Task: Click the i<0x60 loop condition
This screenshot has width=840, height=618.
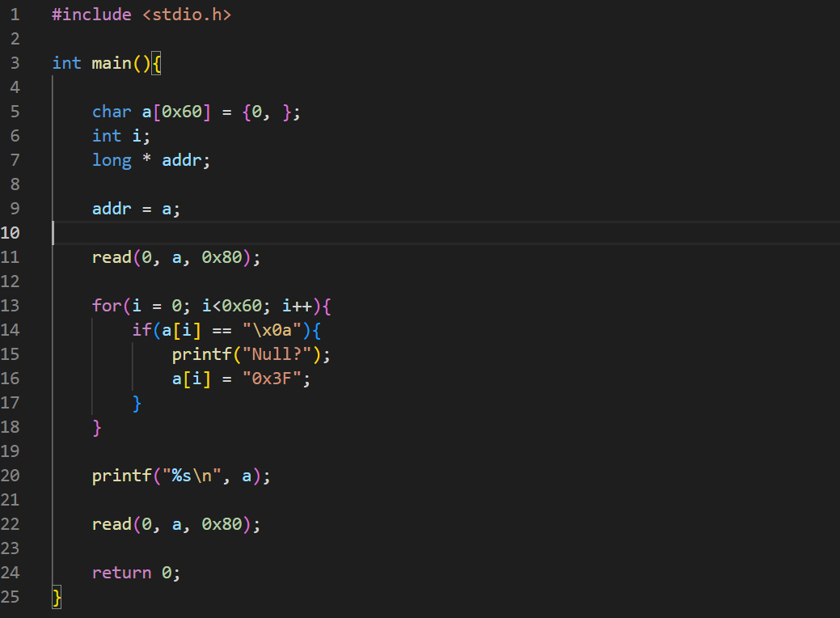Action: (231, 306)
